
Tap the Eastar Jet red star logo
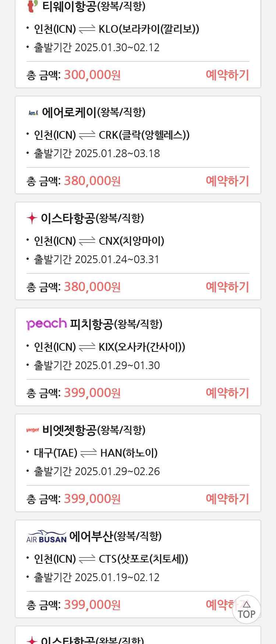[x=32, y=218]
